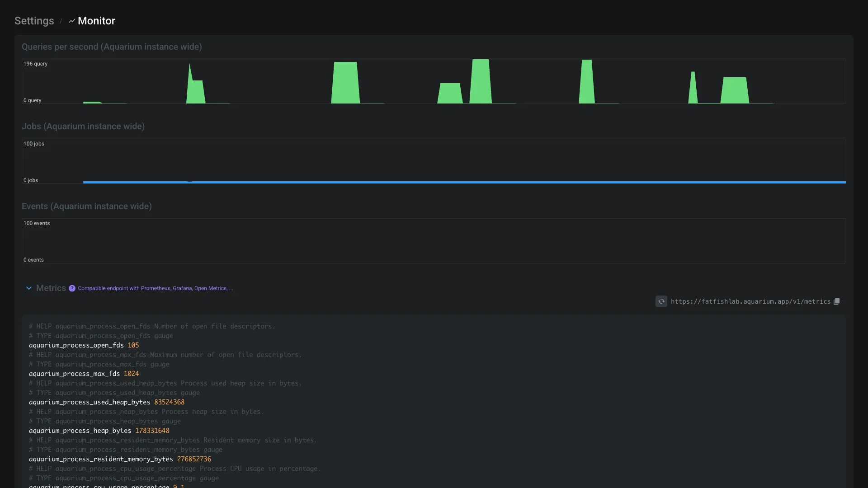
Task: Click the used_heap_bytes value 83524368
Action: pos(169,402)
